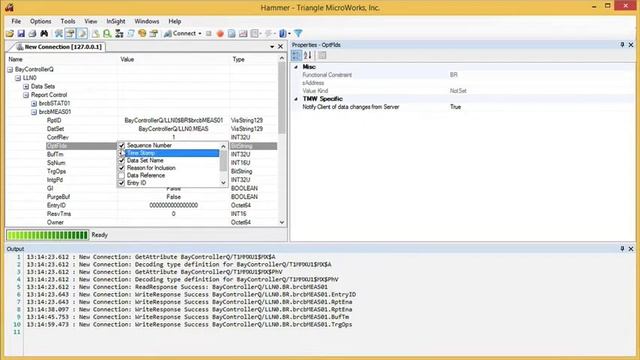The image size is (640, 360).
Task: Close the New Connection document tab
Action: [280, 47]
